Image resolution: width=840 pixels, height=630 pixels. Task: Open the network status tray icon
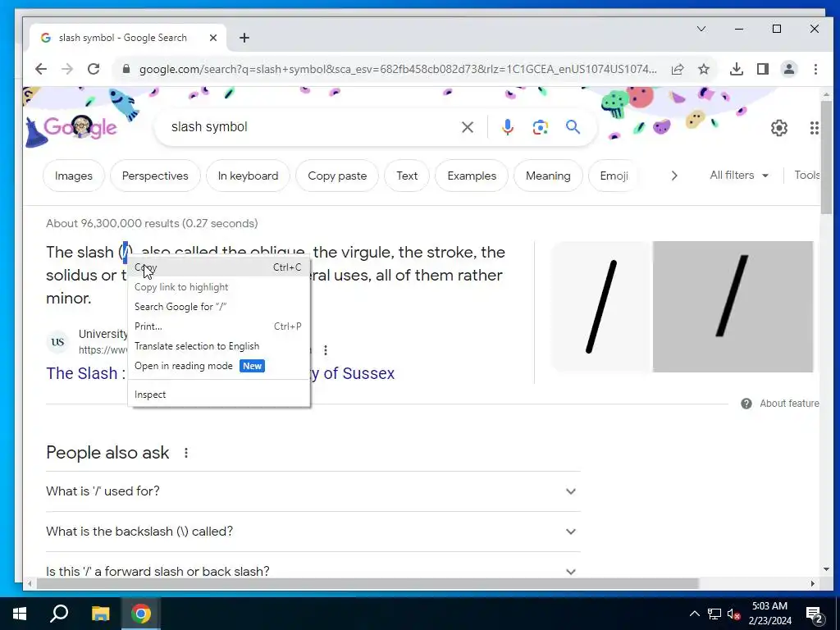[714, 614]
